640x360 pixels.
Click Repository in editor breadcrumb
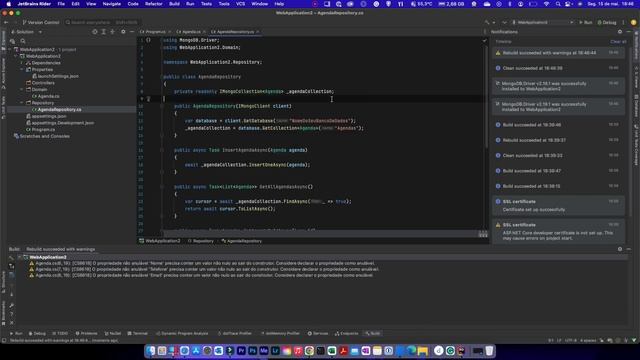point(201,241)
